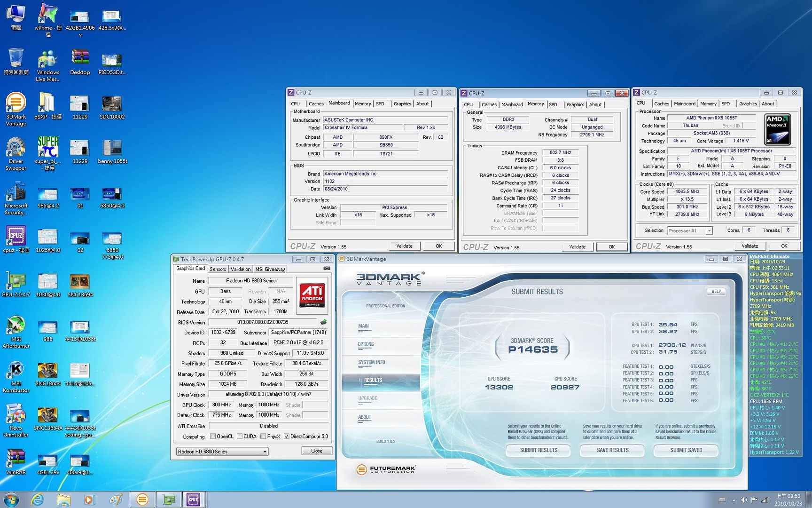Show hidden system tray icons arrow
The width and height of the screenshot is (812, 508).
click(734, 500)
